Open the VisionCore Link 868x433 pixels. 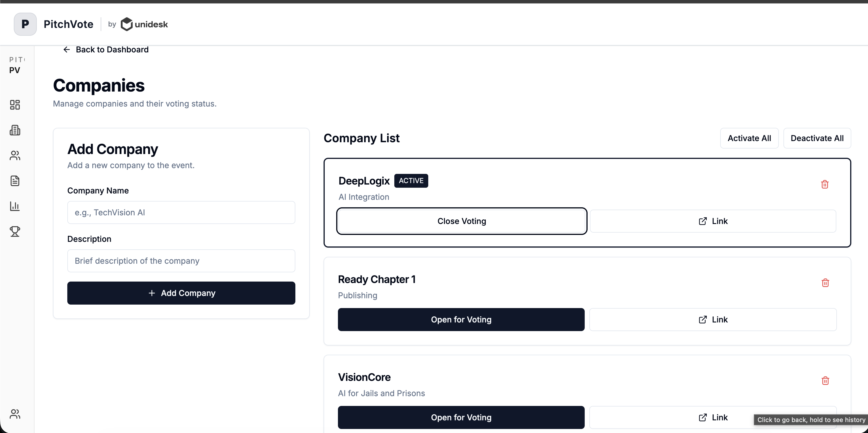point(713,417)
